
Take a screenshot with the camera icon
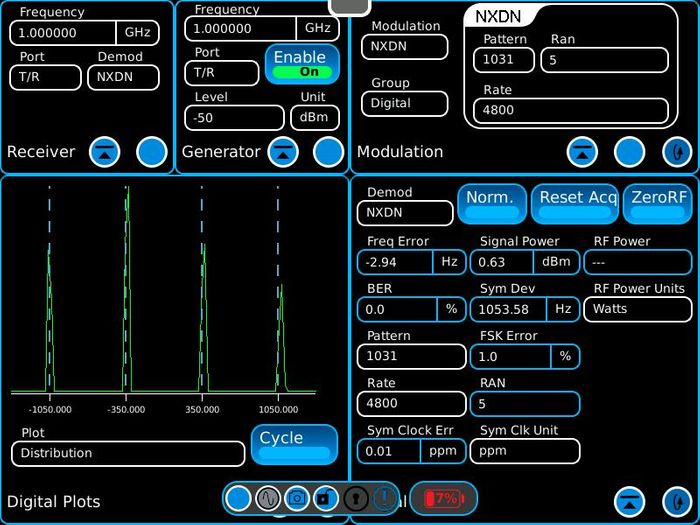(x=297, y=497)
